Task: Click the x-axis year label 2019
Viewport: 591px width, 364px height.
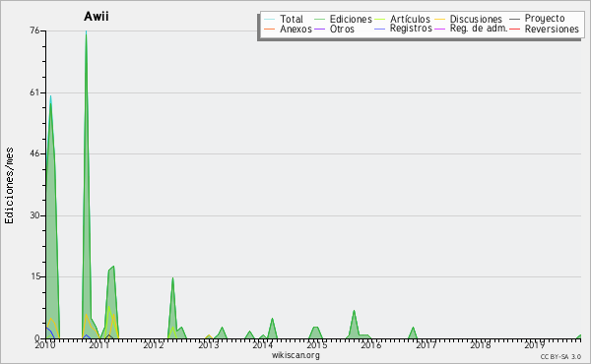Action: click(x=535, y=344)
